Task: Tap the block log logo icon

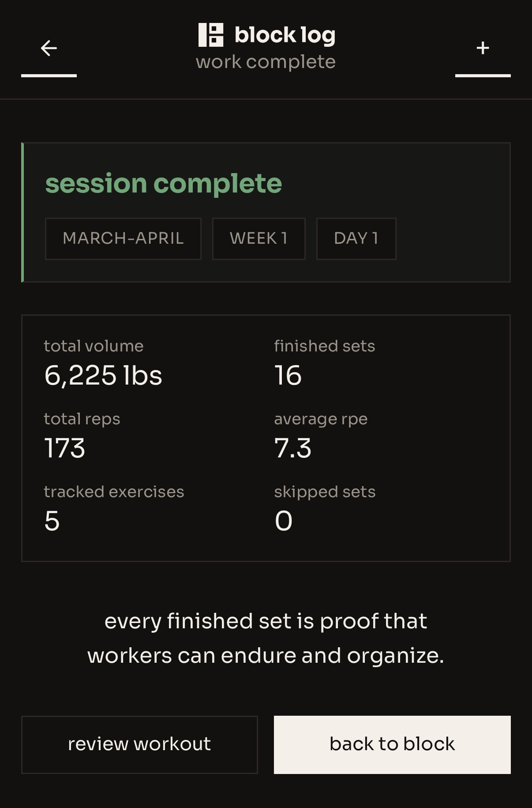Action: (x=211, y=34)
